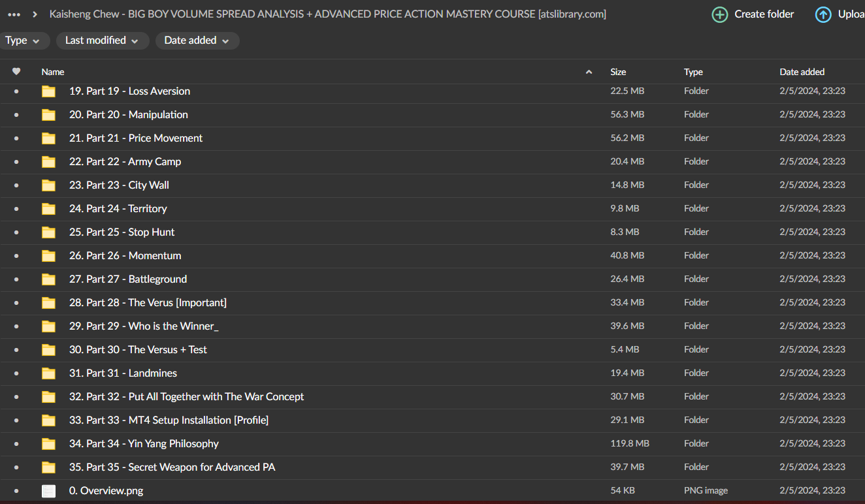Screen dimensions: 865x504
Task: Toggle the favorite dot for Part 34 Yin Yang Philosophy
Action: click(16, 444)
